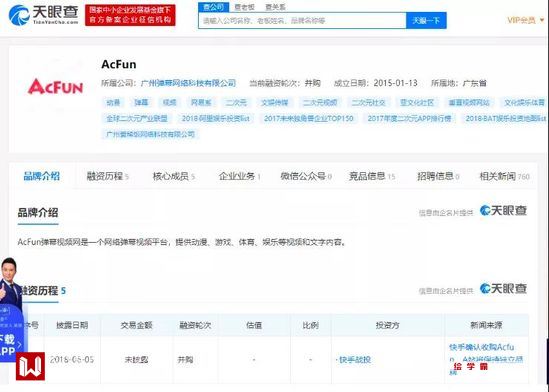Open the 快手战投 investor link

[x=355, y=359]
